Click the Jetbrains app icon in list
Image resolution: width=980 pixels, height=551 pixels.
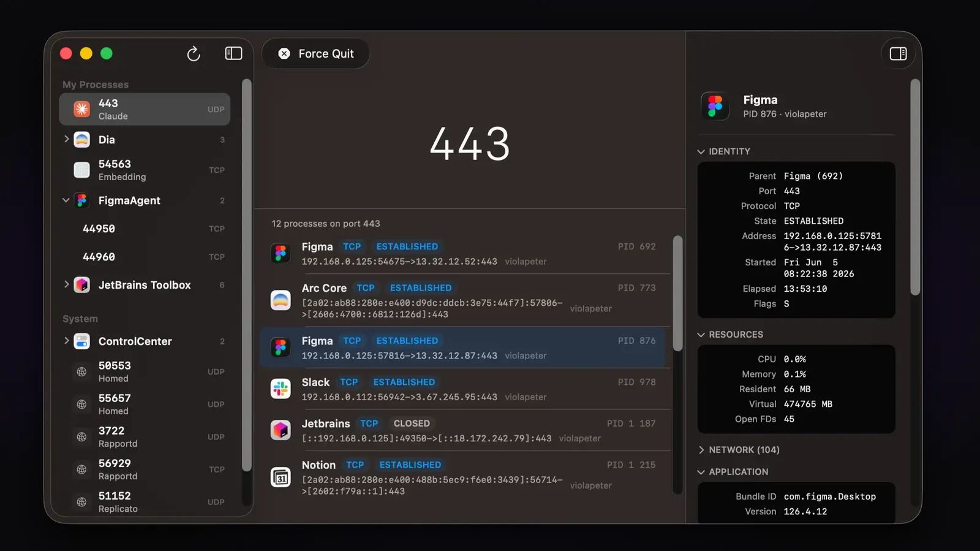click(x=281, y=430)
